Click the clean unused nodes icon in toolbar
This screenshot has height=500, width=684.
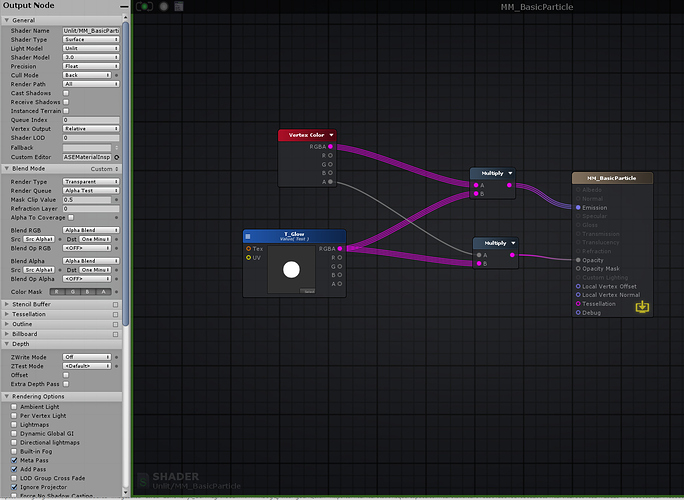click(x=178, y=7)
